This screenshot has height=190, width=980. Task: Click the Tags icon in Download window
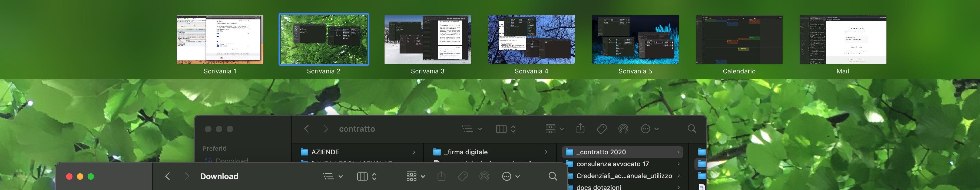pyautogui.click(x=463, y=176)
